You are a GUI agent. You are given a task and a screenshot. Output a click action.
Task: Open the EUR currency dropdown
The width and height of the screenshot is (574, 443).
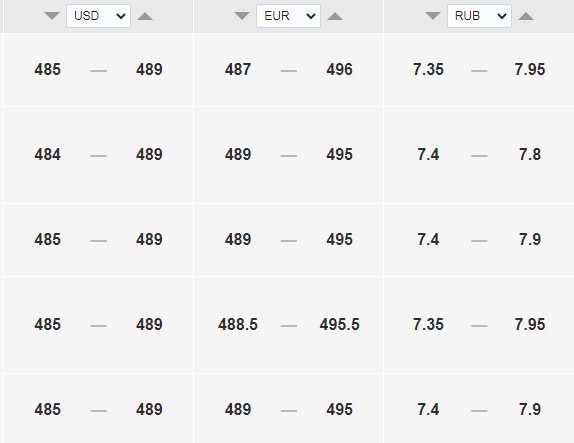(x=288, y=16)
